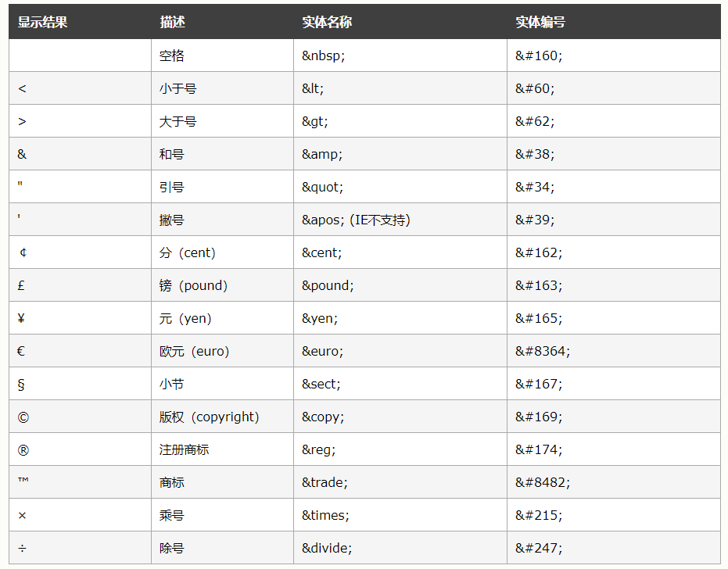
Task: Click the 版权 (copyright) description cell
Action: pyautogui.click(x=209, y=417)
